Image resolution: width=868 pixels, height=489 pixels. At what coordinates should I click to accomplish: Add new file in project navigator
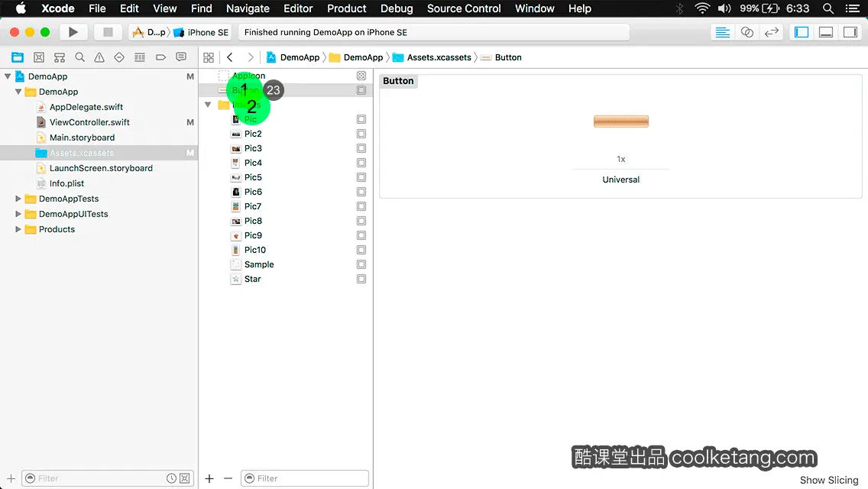pos(11,478)
